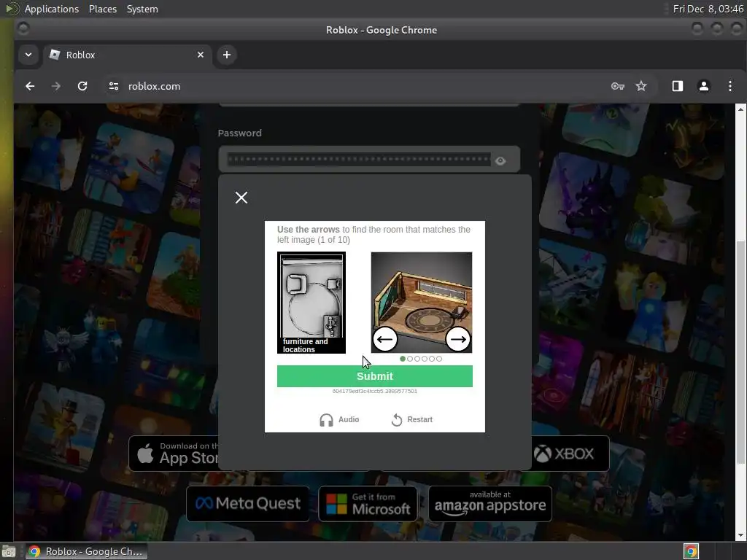Switch to the Audio challenge
This screenshot has width=747, height=560.
[x=339, y=419]
